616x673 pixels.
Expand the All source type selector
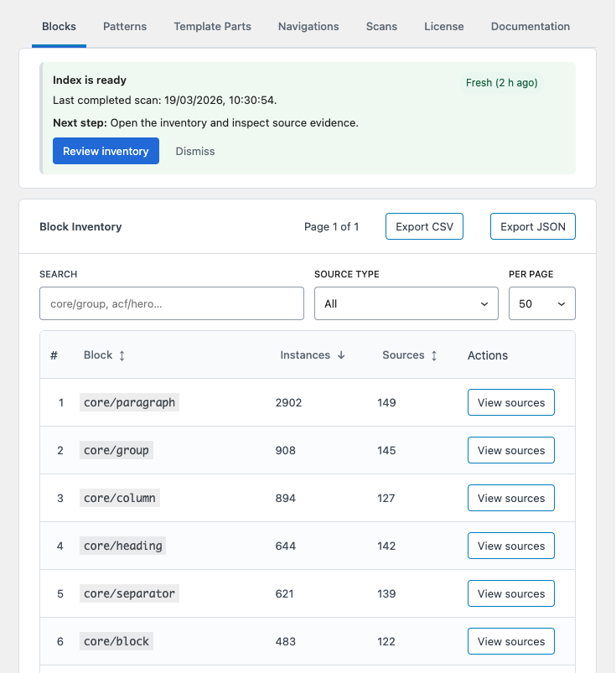(x=406, y=303)
